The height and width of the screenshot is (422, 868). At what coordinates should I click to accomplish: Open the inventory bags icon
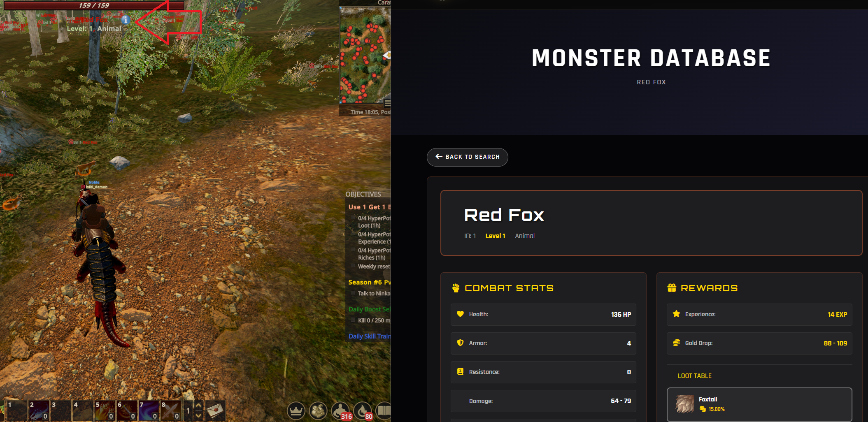coord(318,410)
